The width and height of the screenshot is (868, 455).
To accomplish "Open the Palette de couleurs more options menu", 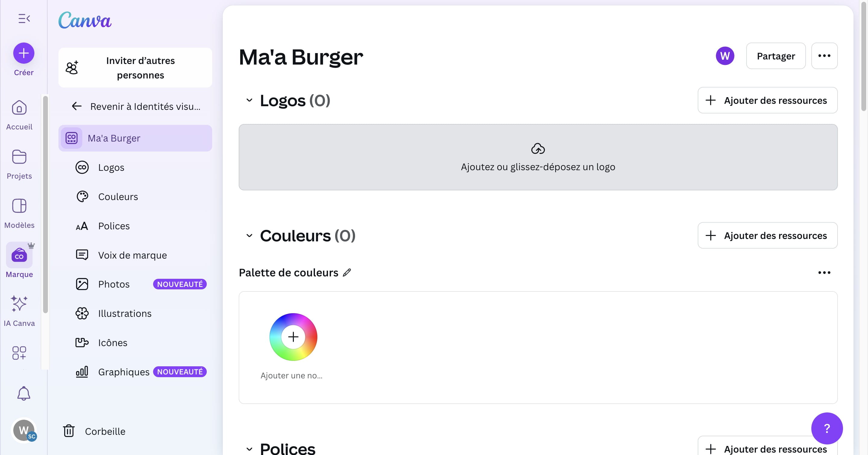I will [824, 272].
